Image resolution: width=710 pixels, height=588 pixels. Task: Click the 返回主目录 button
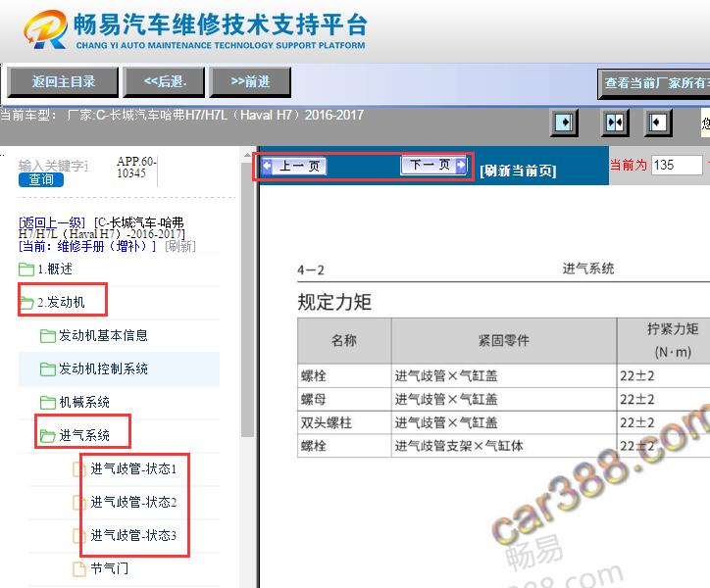[x=64, y=82]
